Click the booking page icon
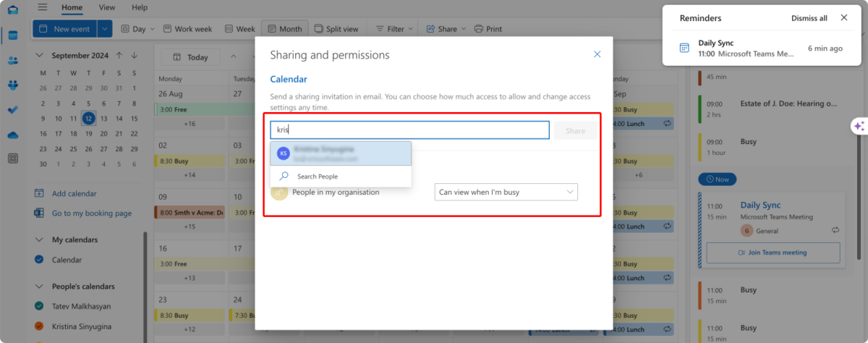The height and width of the screenshot is (343, 868). coord(38,213)
